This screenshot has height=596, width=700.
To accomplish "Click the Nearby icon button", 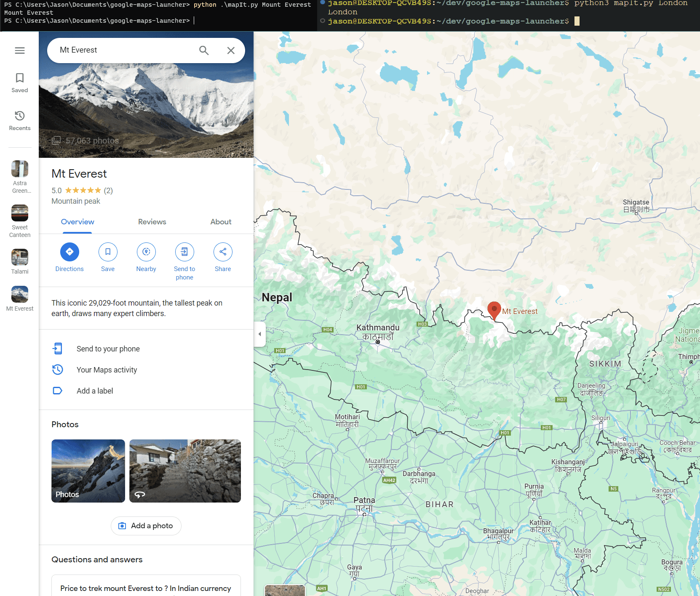I will click(x=146, y=252).
